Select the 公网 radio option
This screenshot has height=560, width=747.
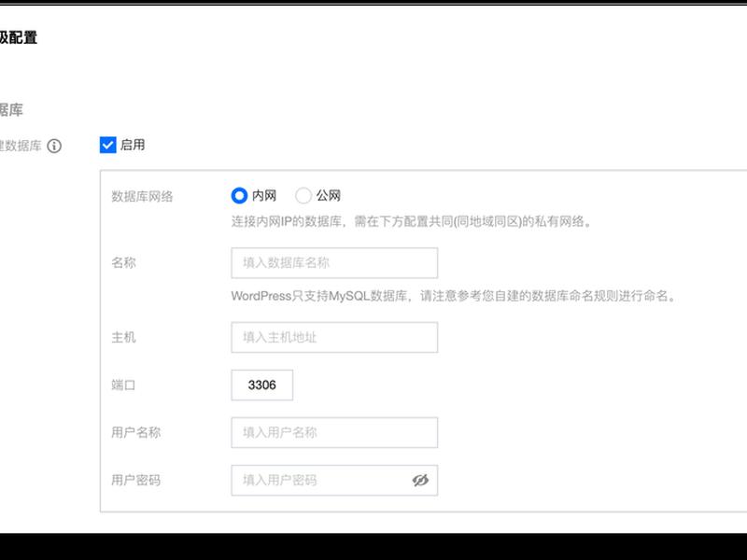tap(303, 195)
